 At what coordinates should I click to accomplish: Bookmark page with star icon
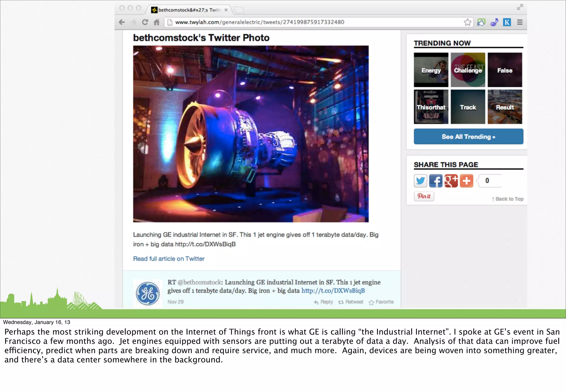(x=467, y=22)
